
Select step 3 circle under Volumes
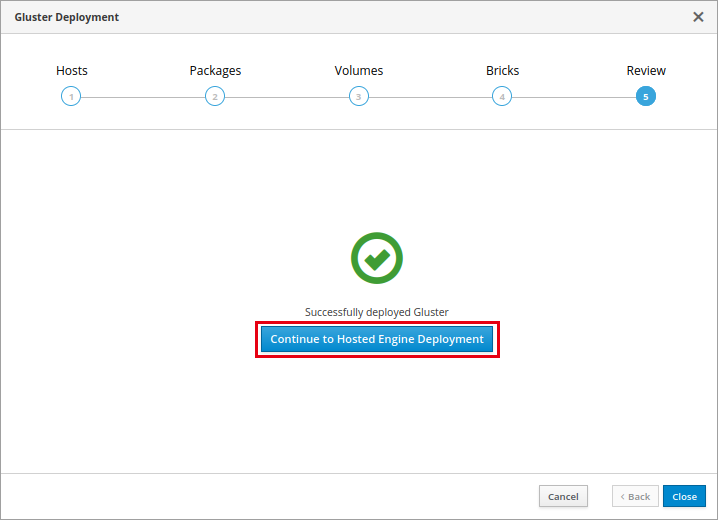[x=359, y=97]
